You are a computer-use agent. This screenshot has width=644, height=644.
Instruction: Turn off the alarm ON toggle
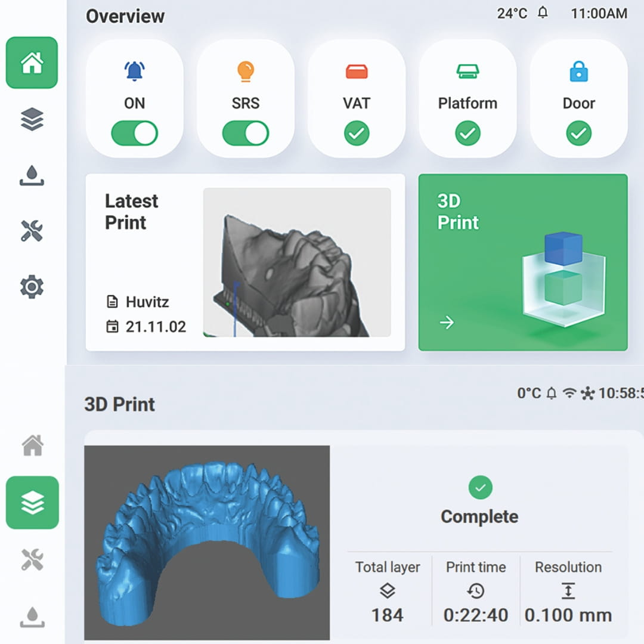[x=134, y=133]
